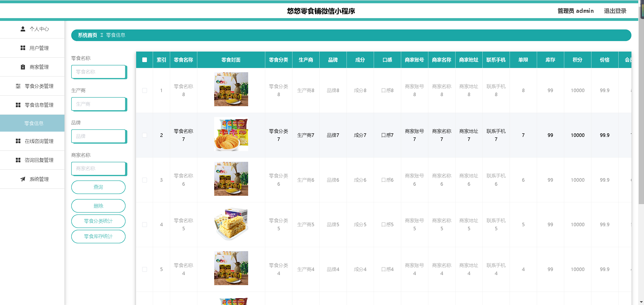644x305 pixels.
Task: Check the checkbox for row index 3
Action: pyautogui.click(x=144, y=180)
